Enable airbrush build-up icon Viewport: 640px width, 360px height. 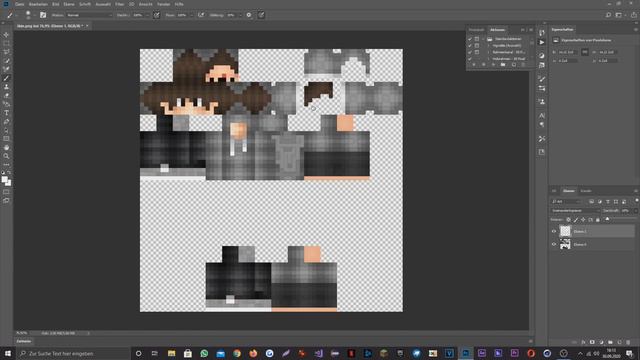coord(201,15)
